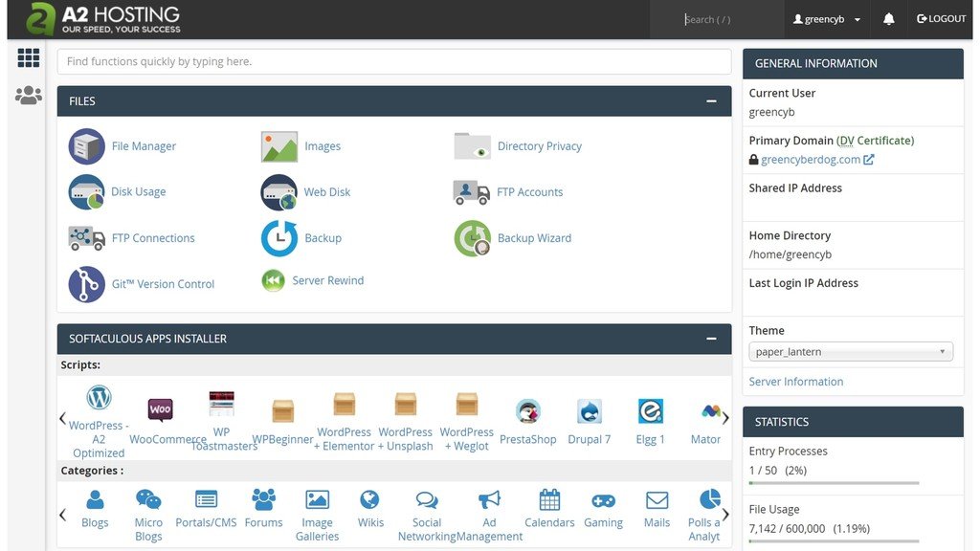This screenshot has height=551, width=980.
Task: Open File Manager icon
Action: point(86,146)
